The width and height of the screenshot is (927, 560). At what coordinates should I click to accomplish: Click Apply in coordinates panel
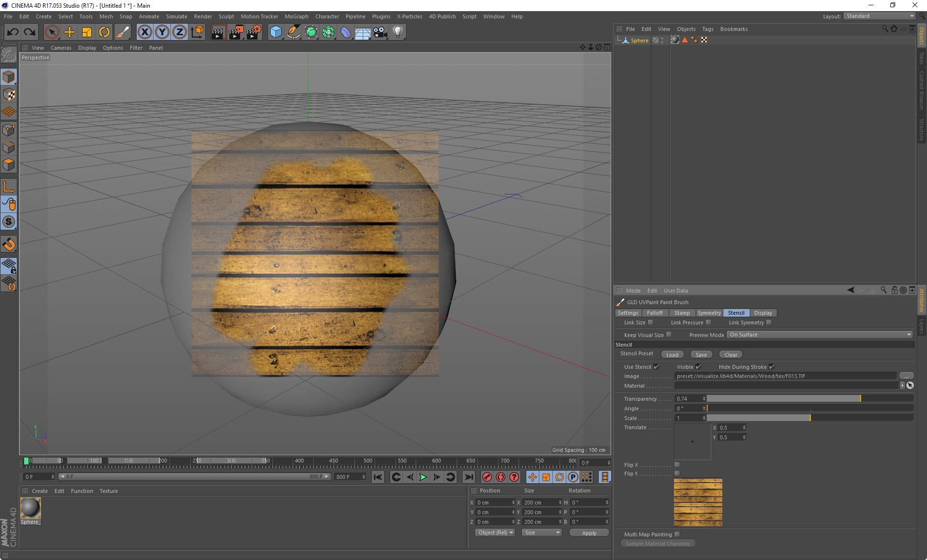click(589, 533)
